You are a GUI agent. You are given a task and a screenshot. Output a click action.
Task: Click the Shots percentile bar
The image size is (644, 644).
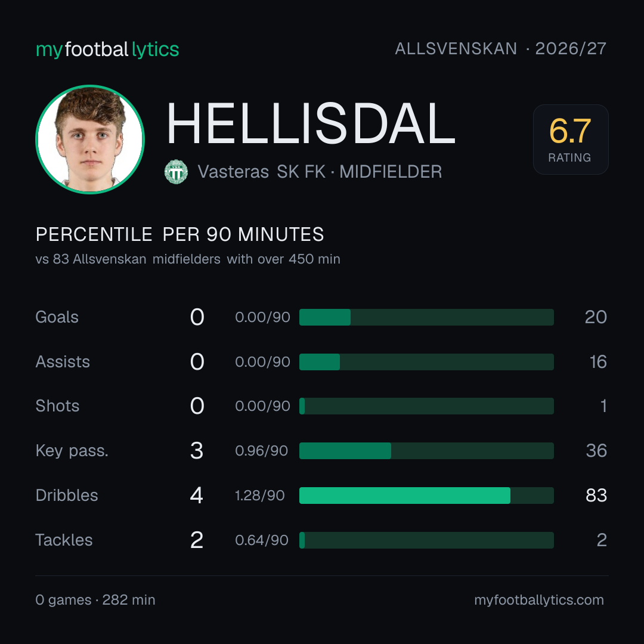[x=426, y=406]
